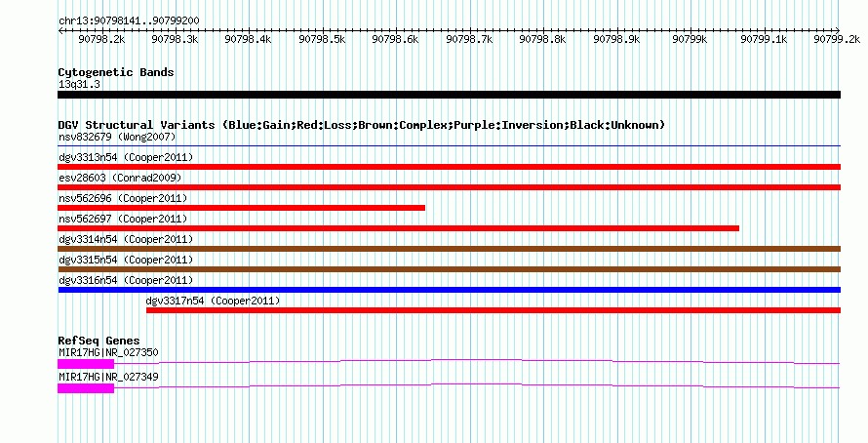The width and height of the screenshot is (868, 443).
Task: Select the magenta exon block of NR_027349
Action: 86,388
